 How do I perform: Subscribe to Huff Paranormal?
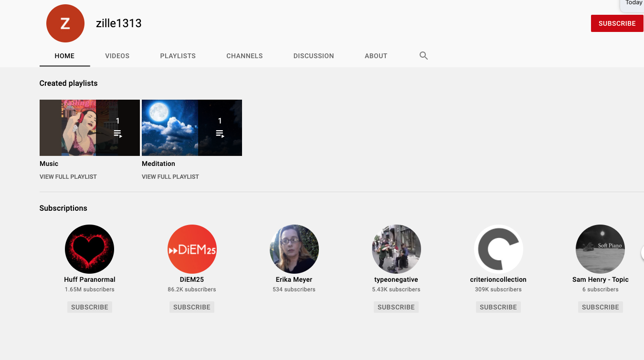[x=90, y=307]
